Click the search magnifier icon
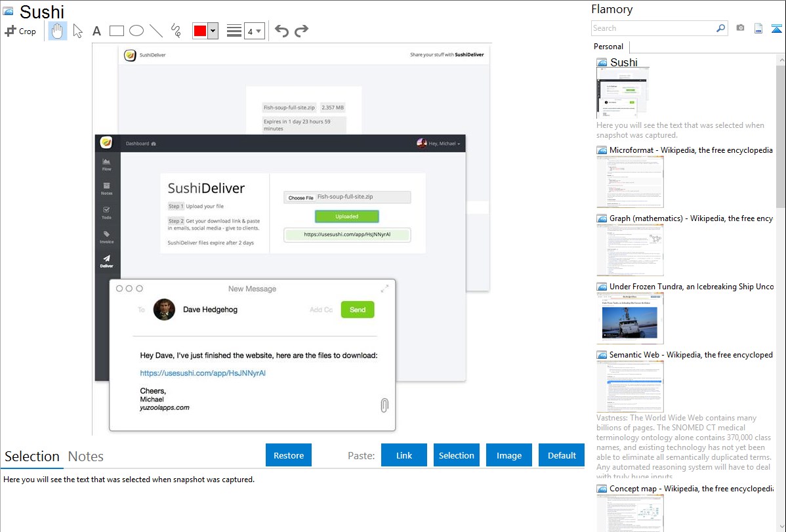 tap(720, 28)
